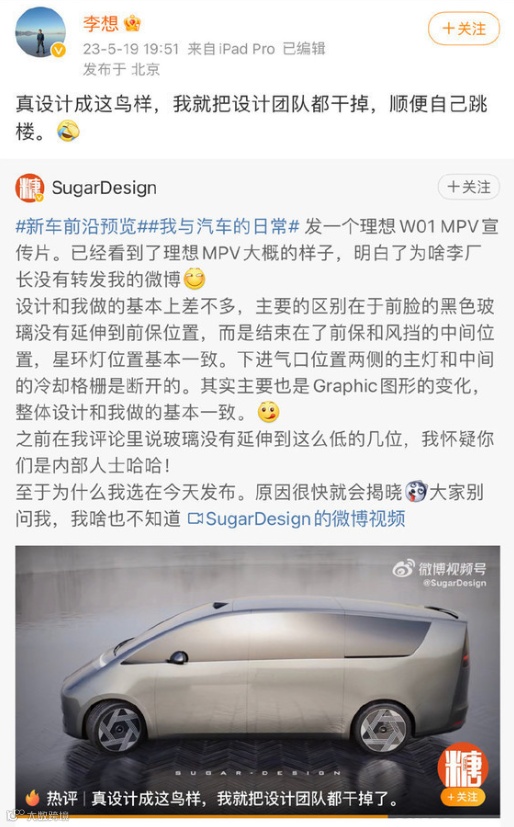Open SugarDesign的微博视频 link

305,519
